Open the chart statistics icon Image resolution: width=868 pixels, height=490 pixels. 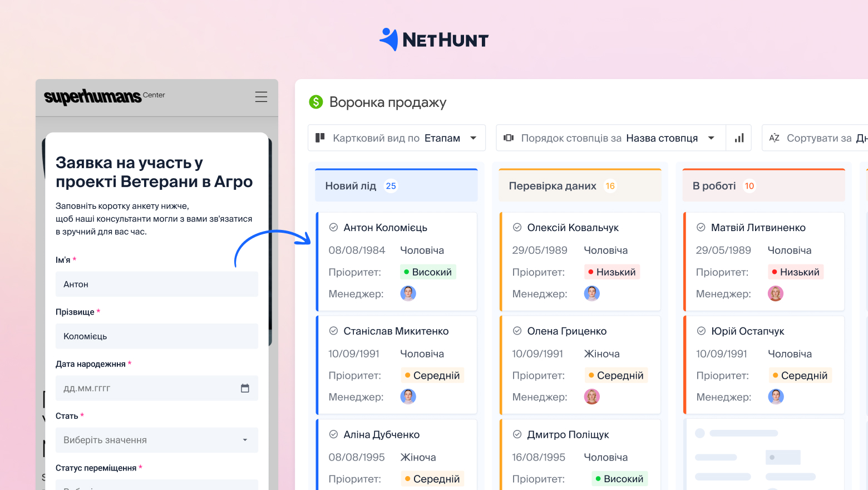[x=739, y=138]
